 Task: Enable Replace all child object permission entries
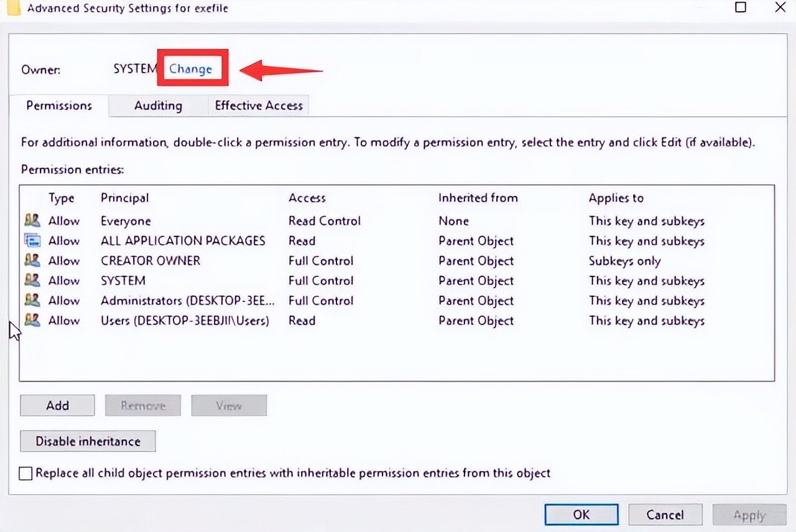coord(25,474)
